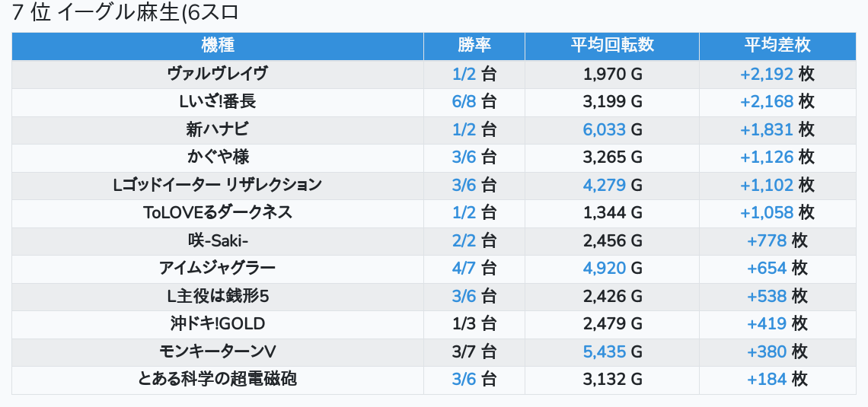Viewport: 868px width, 407px height.
Task: Click 沖ドキ!GOLD difference +419
Action: pos(767,323)
